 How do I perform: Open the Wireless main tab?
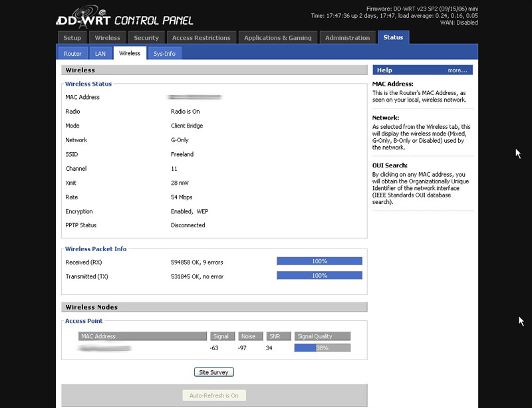(107, 38)
